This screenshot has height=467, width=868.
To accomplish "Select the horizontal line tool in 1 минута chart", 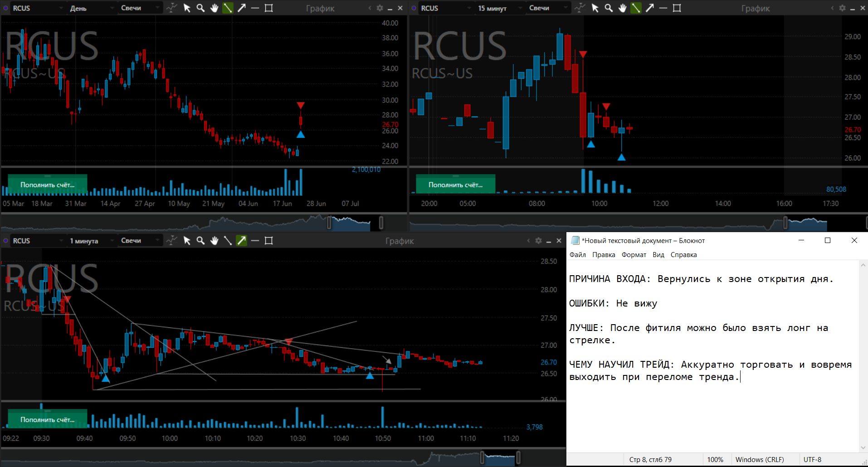I will [255, 240].
